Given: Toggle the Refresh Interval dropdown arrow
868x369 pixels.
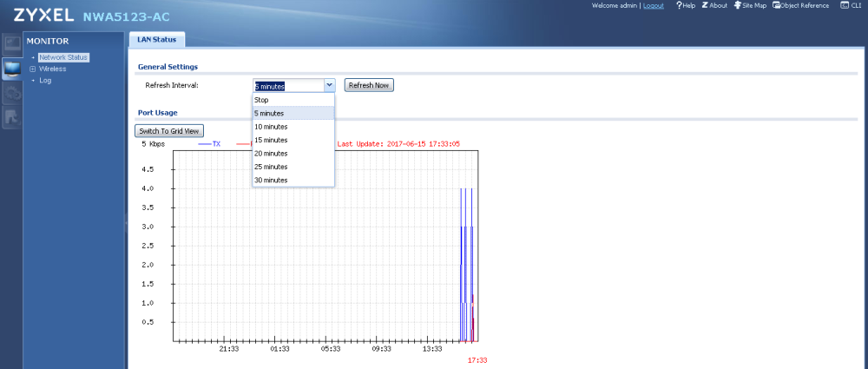Looking at the screenshot, I should pyautogui.click(x=329, y=85).
